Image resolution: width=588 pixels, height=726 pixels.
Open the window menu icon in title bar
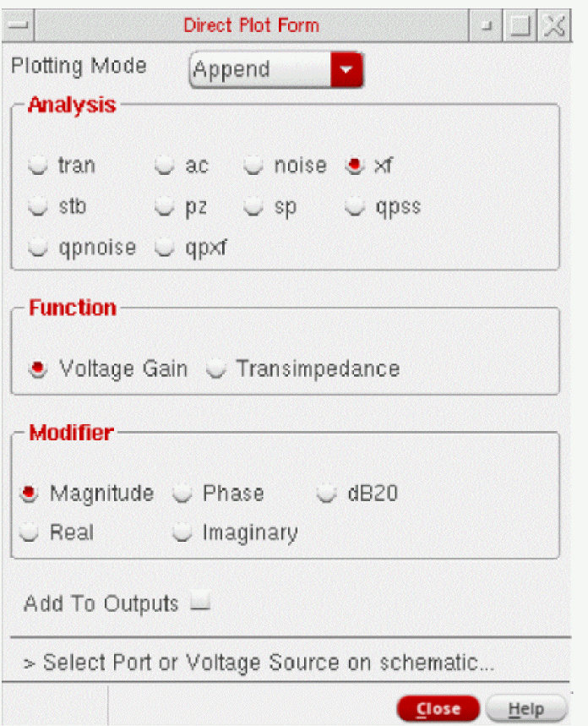coord(19,25)
